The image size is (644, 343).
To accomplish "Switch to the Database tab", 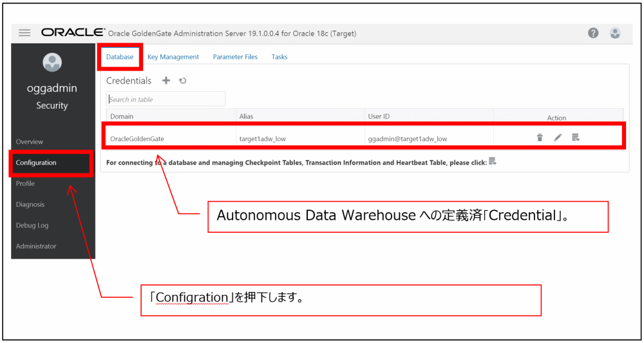I will tap(120, 57).
